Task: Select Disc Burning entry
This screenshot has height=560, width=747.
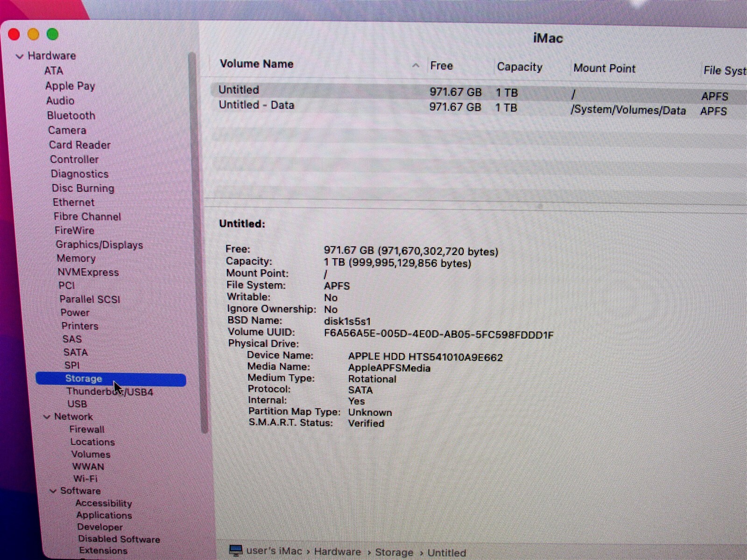Action: (x=83, y=189)
